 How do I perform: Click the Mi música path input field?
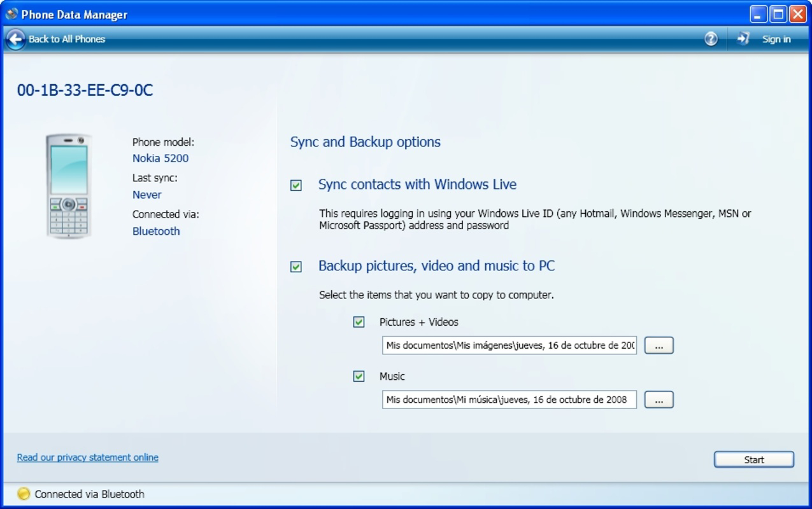[x=509, y=400]
